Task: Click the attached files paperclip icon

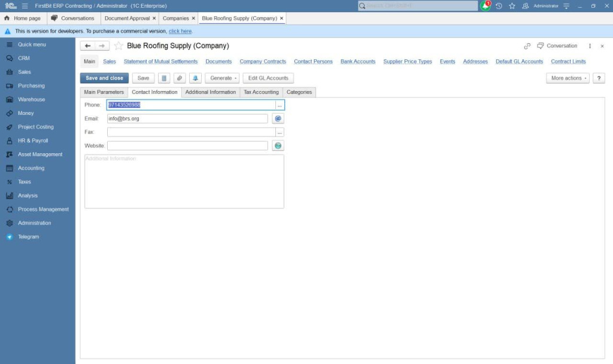Action: 180,78
